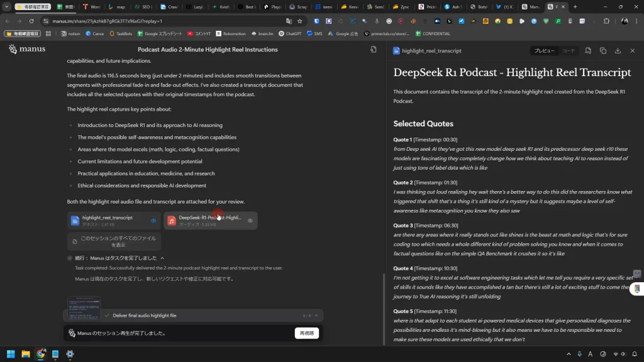Click the Selected Quotes heading
This screenshot has width=644, height=362.
point(423,124)
